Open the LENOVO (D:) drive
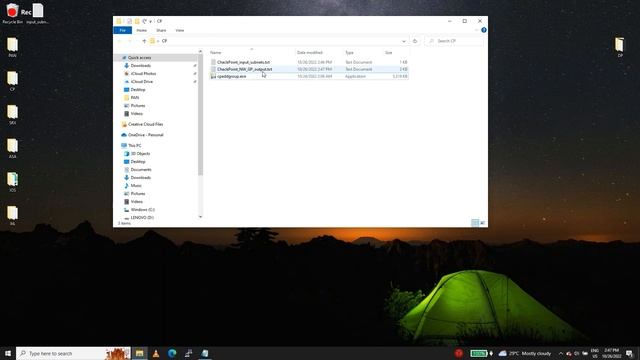Screen dimensions: 640x360 tap(142, 218)
